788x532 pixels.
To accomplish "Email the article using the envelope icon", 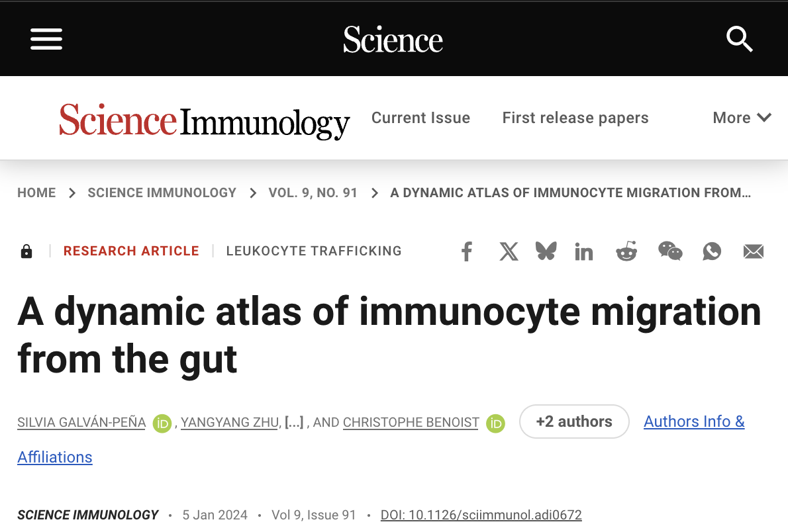I will click(x=753, y=251).
